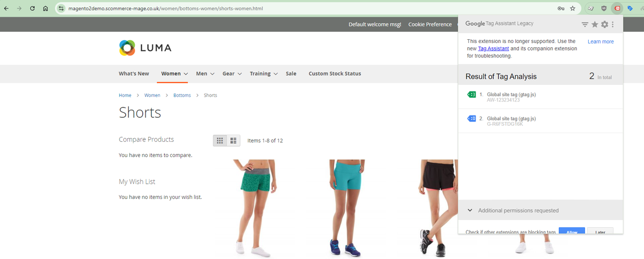Go to the browser home page
The height and width of the screenshot is (259, 644).
pyautogui.click(x=46, y=9)
